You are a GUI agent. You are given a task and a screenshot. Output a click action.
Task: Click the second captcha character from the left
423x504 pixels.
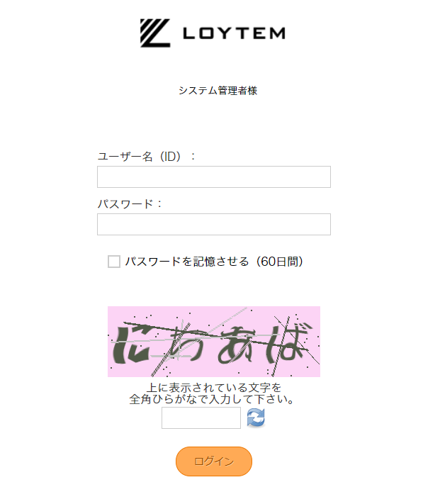point(186,342)
